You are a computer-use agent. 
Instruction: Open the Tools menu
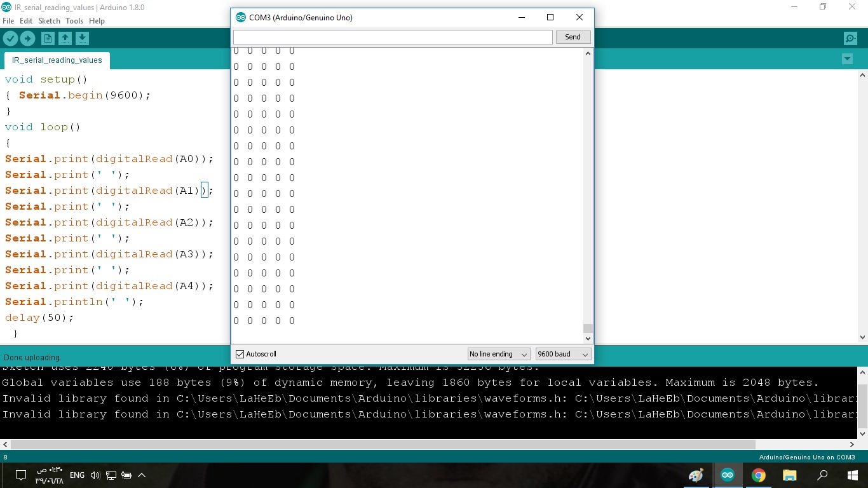pos(74,21)
